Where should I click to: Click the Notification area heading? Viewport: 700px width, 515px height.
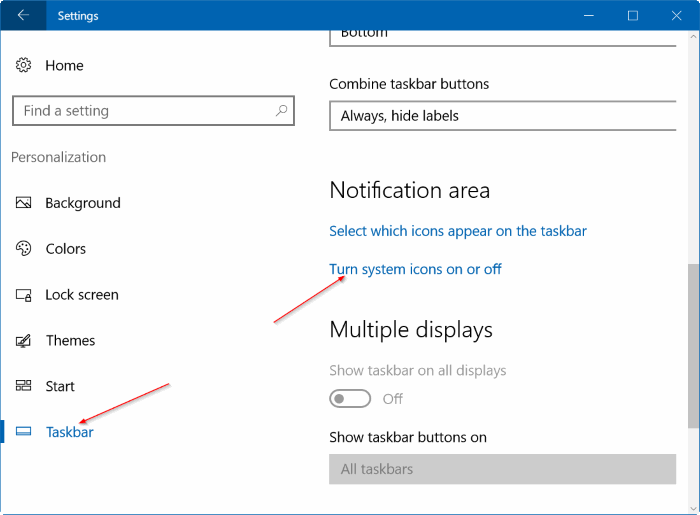(410, 190)
